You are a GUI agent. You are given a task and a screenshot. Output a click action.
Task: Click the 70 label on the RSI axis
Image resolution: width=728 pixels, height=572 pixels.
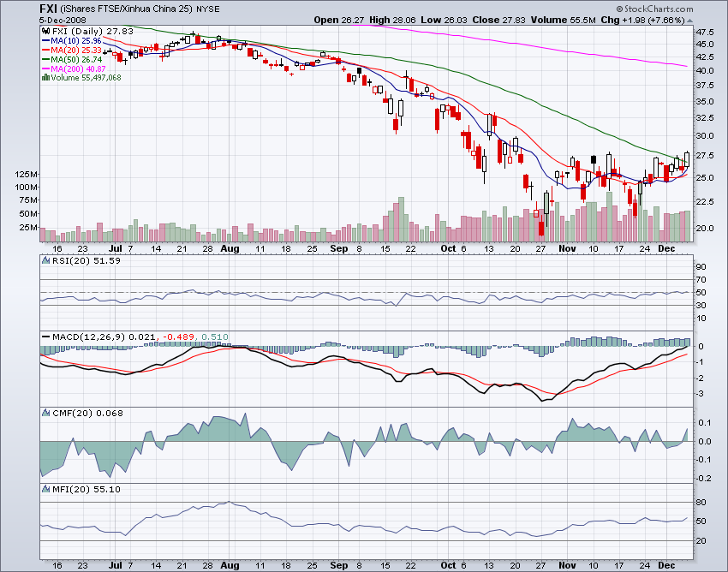click(x=701, y=279)
